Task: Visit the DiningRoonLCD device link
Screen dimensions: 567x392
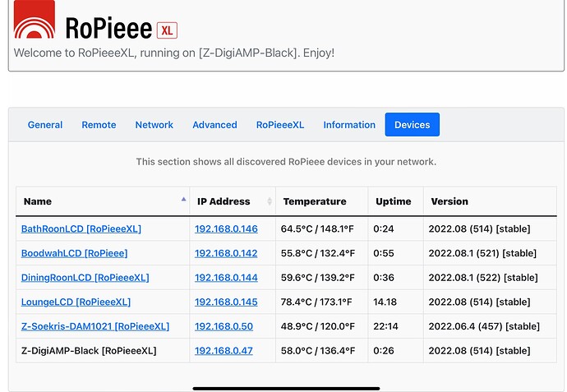Action: 85,278
